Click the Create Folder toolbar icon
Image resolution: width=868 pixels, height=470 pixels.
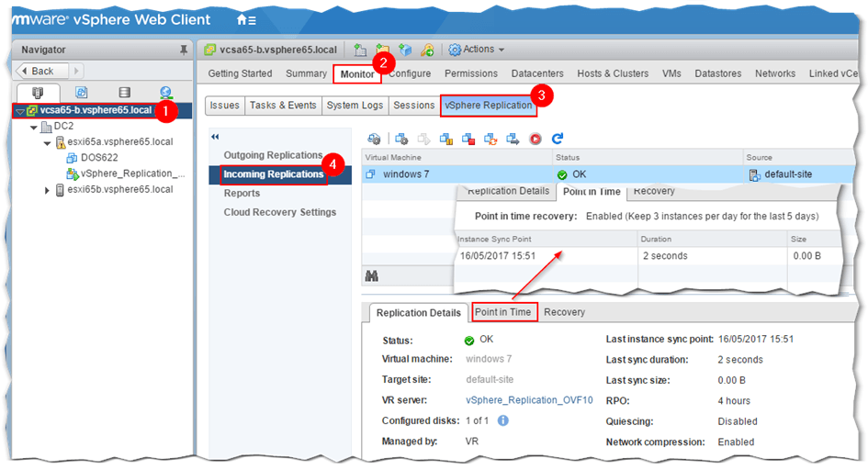383,50
